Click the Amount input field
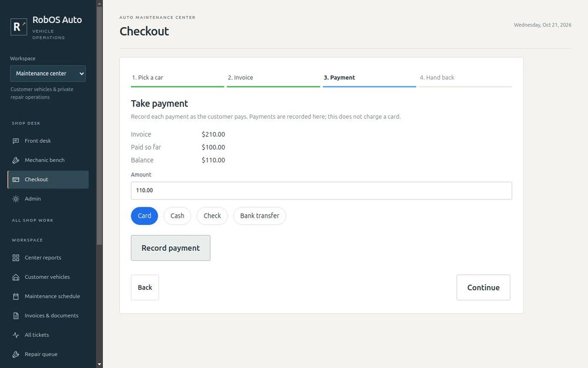 [322, 191]
